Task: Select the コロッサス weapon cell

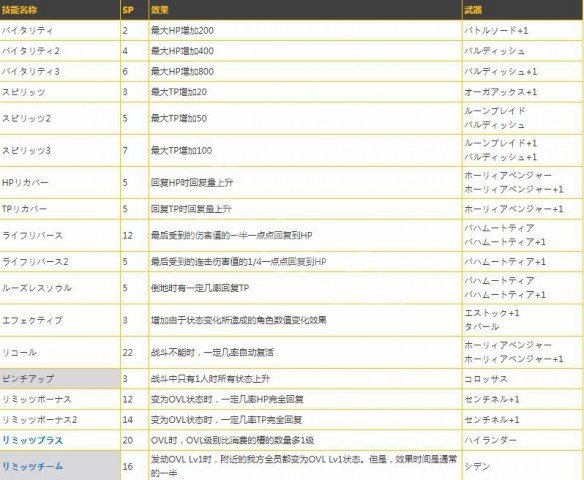Action: pos(522,379)
